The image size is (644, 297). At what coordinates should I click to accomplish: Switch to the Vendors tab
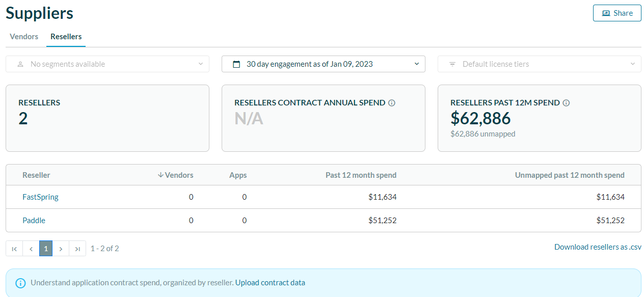pyautogui.click(x=24, y=37)
